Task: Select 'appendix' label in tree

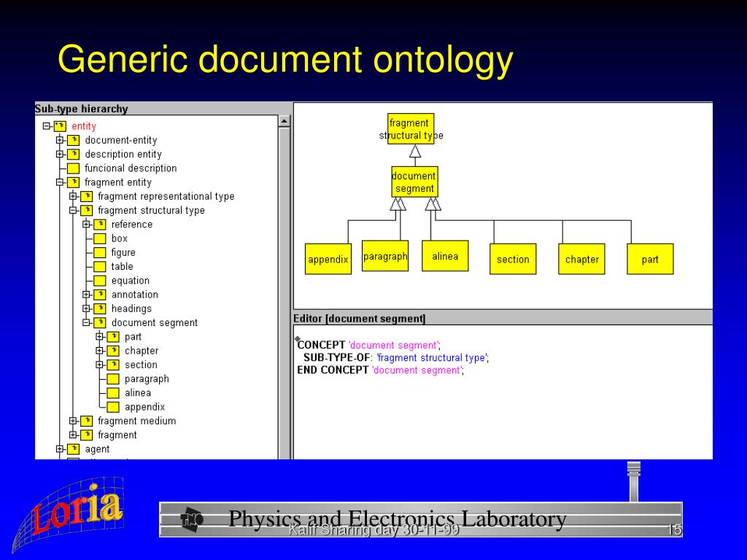Action: [x=145, y=407]
